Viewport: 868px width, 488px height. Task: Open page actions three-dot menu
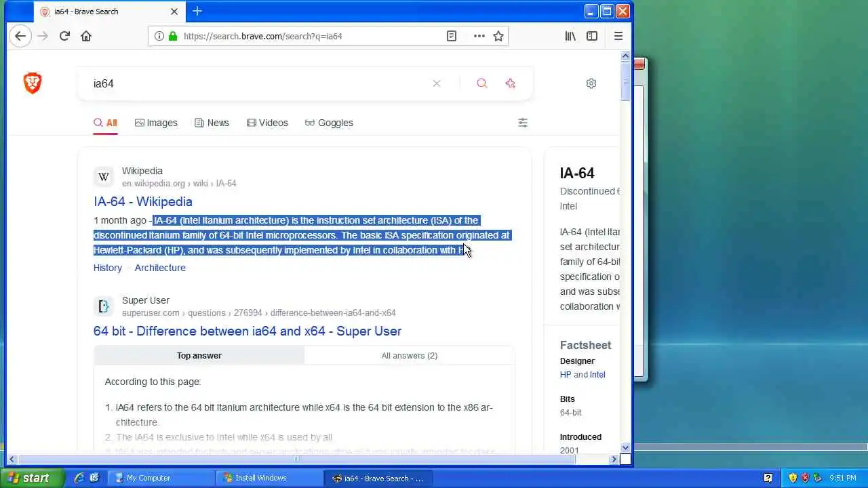(479, 36)
